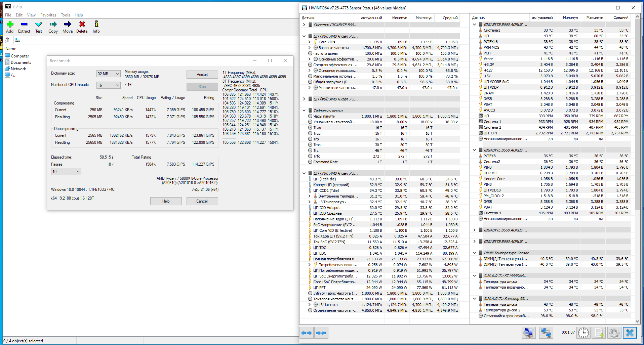Click the lightning icon beside Vcore
This screenshot has width=644, height=345.
point(481,59)
